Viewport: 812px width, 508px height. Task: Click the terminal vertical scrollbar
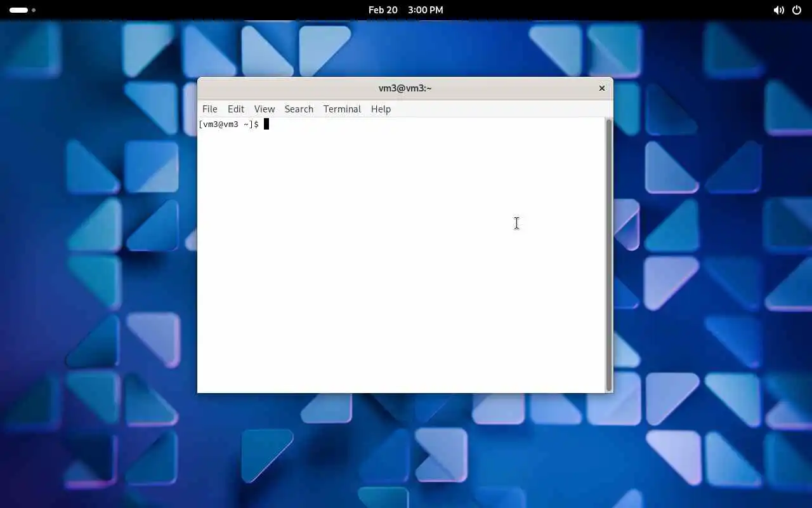[x=609, y=255]
